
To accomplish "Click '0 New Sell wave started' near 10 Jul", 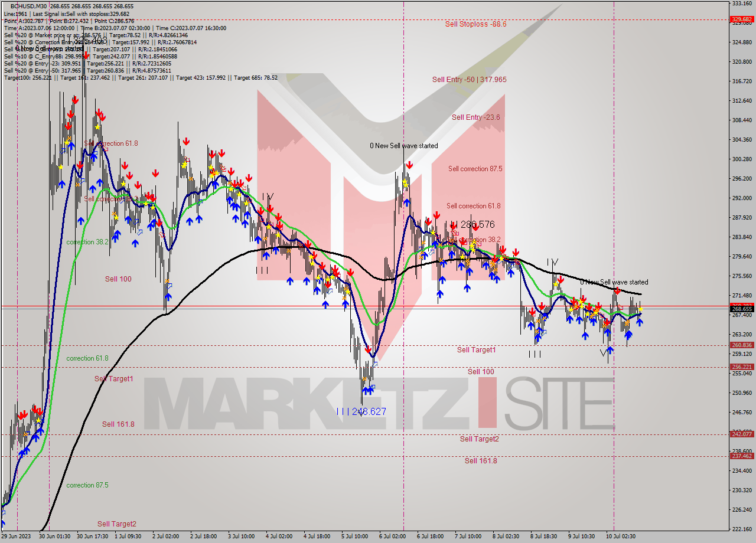I will pos(614,282).
